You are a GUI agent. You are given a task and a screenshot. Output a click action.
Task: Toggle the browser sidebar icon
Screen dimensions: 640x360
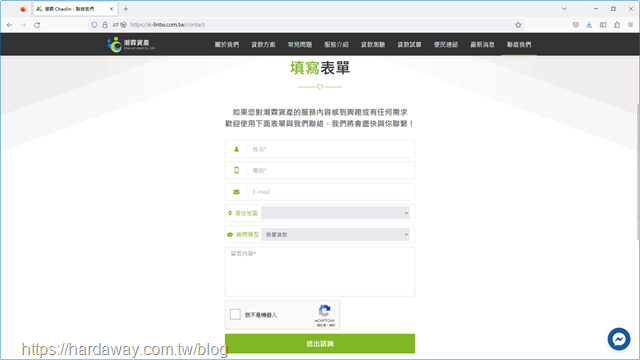click(603, 25)
